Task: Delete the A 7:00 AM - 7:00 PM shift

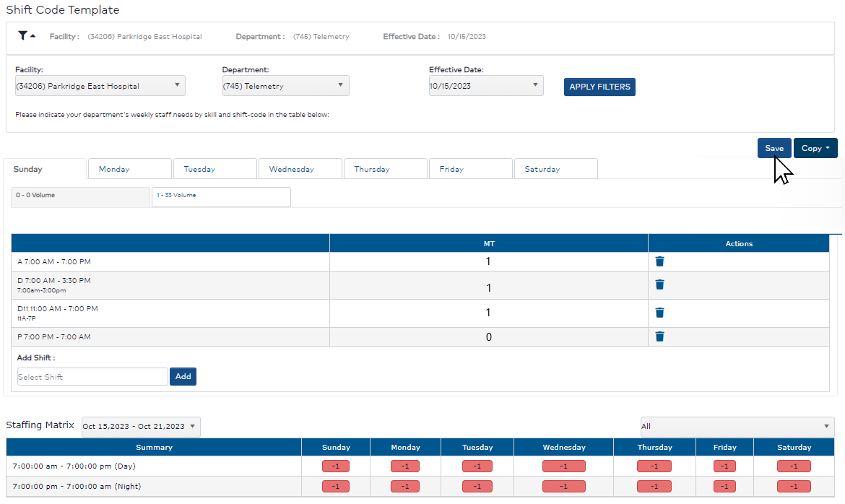Action: coord(659,261)
